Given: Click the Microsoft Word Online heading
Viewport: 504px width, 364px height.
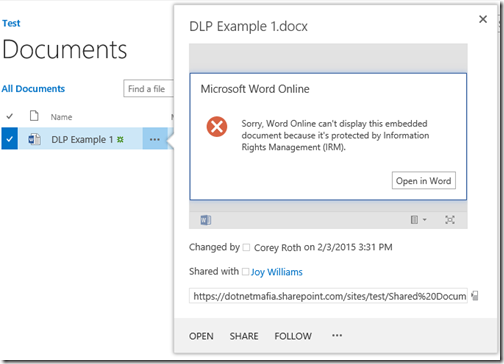Looking at the screenshot, I should [255, 89].
